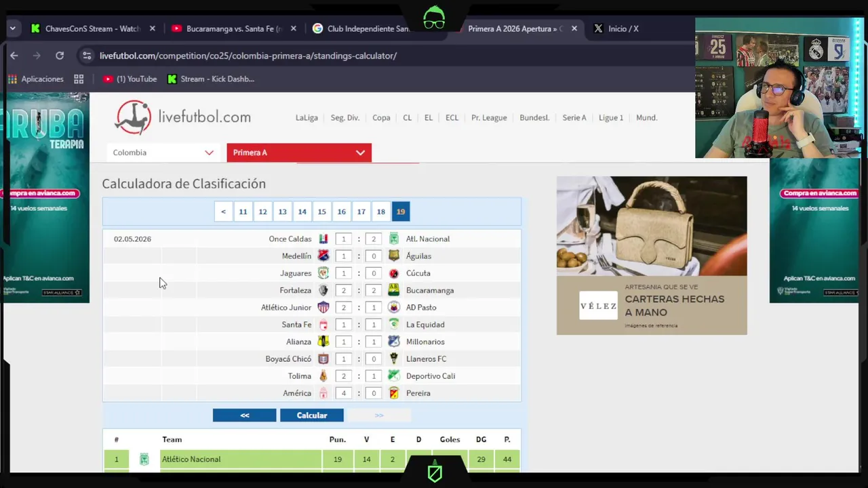
Task: Click Millonarios team crest
Action: [x=393, y=342]
